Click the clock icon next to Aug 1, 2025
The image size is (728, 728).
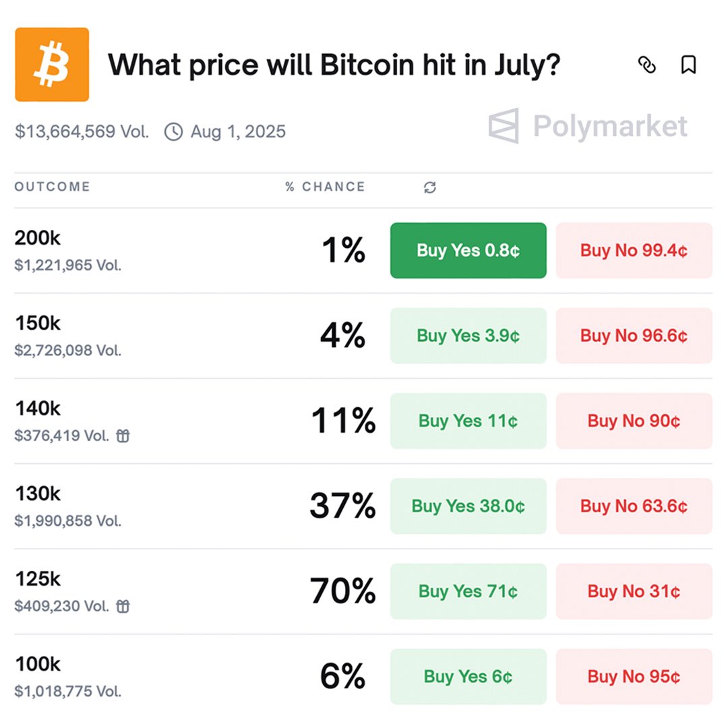174,132
